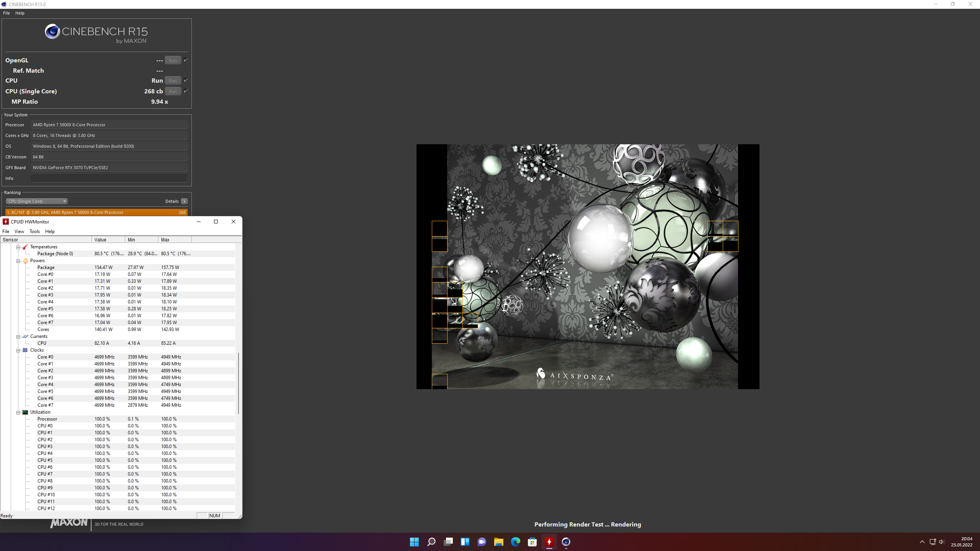Collapse the Powers tree node
The image size is (980, 551).
click(x=18, y=261)
